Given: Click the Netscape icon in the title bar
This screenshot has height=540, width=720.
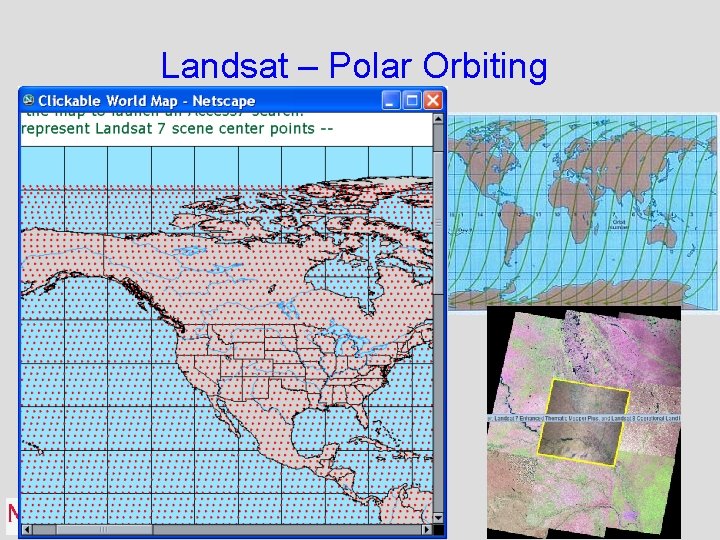Looking at the screenshot, I should [x=28, y=100].
